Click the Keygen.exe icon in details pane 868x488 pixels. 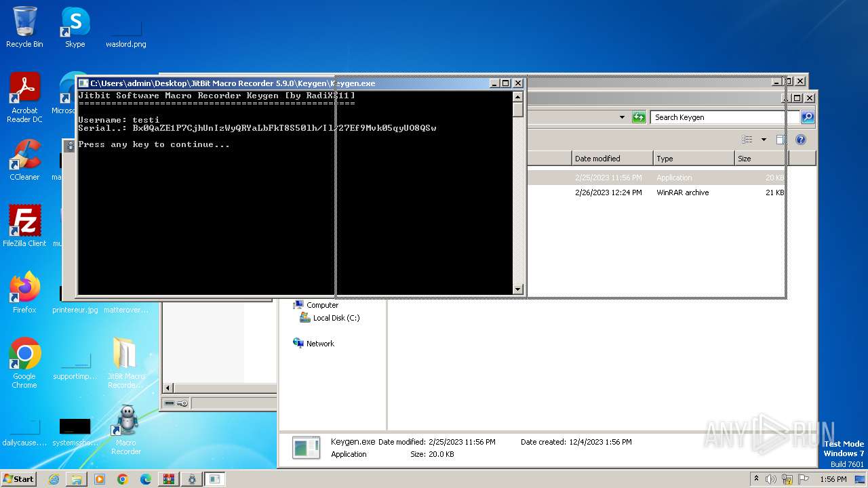306,448
